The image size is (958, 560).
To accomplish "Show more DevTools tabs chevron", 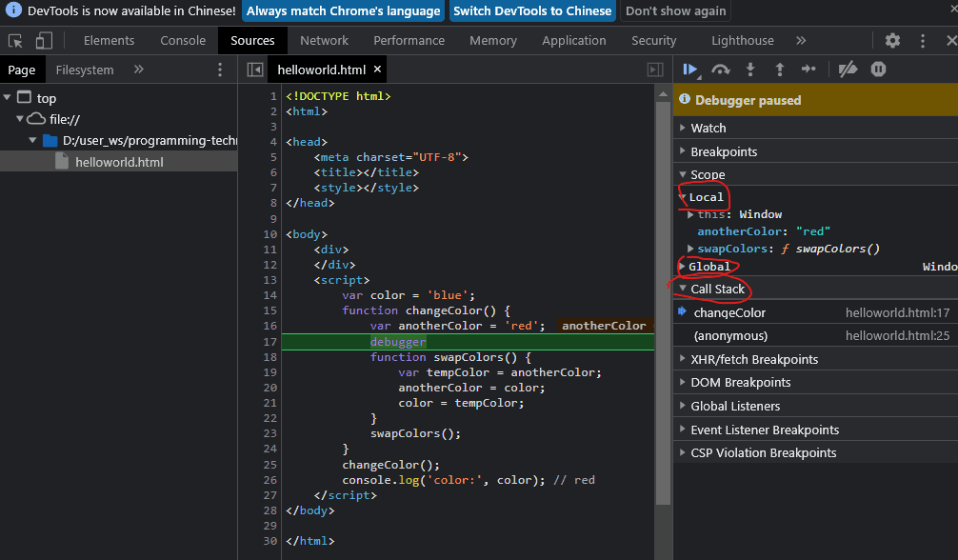I will pyautogui.click(x=801, y=41).
